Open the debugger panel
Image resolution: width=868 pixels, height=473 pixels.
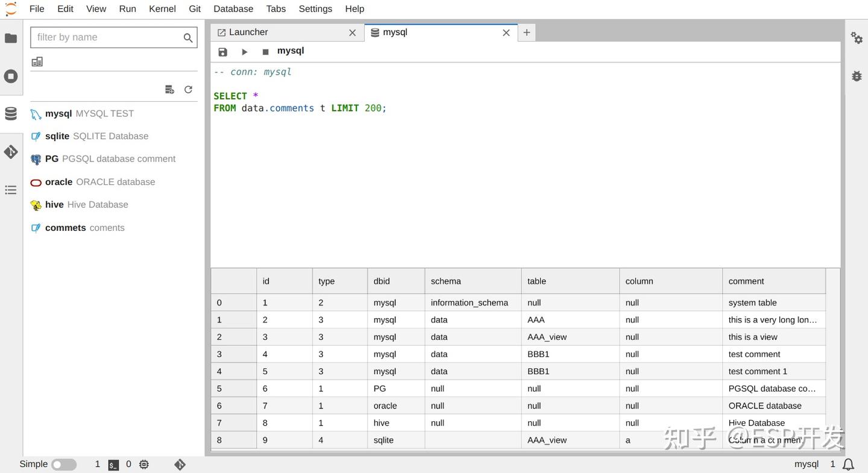[857, 76]
